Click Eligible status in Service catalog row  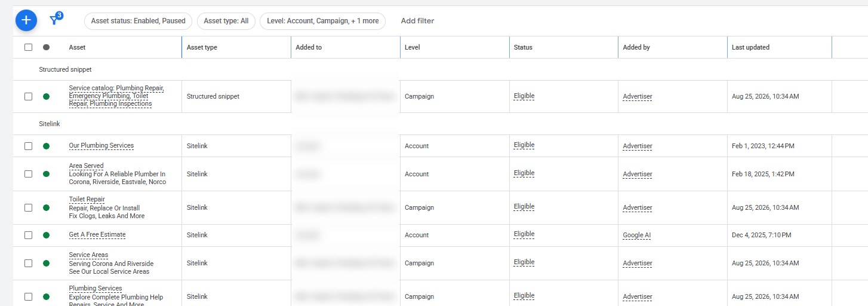point(524,96)
